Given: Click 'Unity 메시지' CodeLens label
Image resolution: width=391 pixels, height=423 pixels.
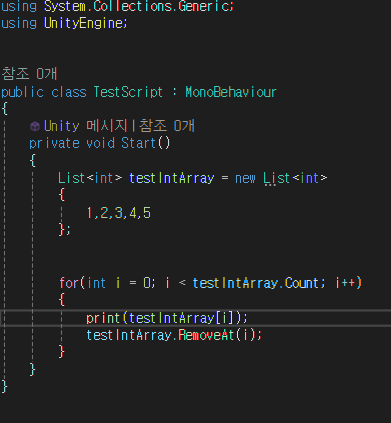Looking at the screenshot, I should coord(85,126).
